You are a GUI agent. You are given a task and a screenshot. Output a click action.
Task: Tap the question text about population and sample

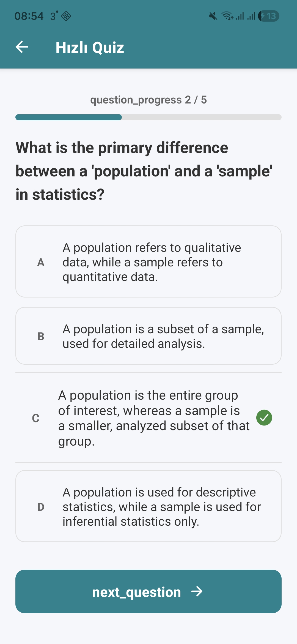[x=144, y=171]
